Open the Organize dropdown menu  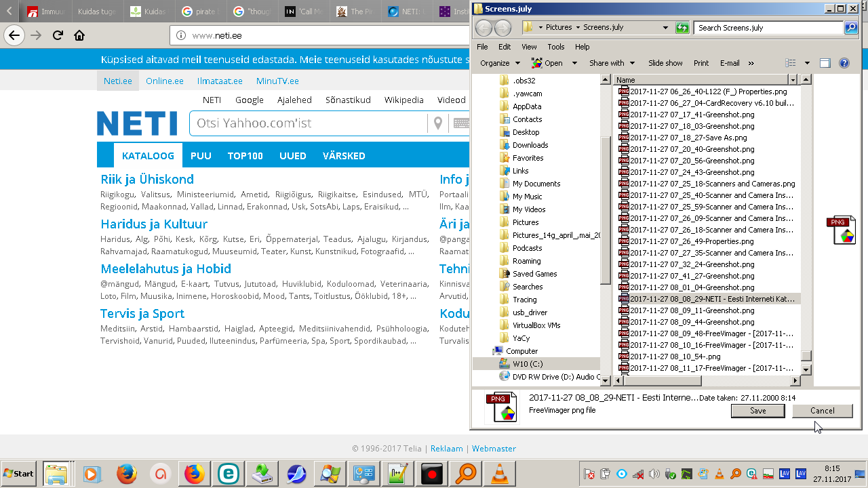pyautogui.click(x=499, y=63)
